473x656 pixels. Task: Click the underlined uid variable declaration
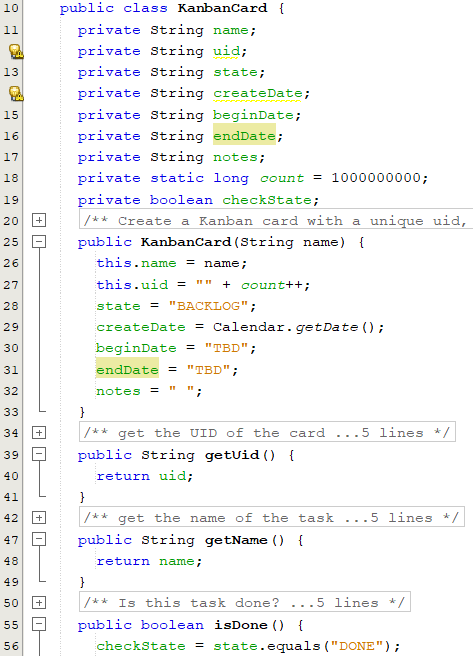tap(227, 51)
